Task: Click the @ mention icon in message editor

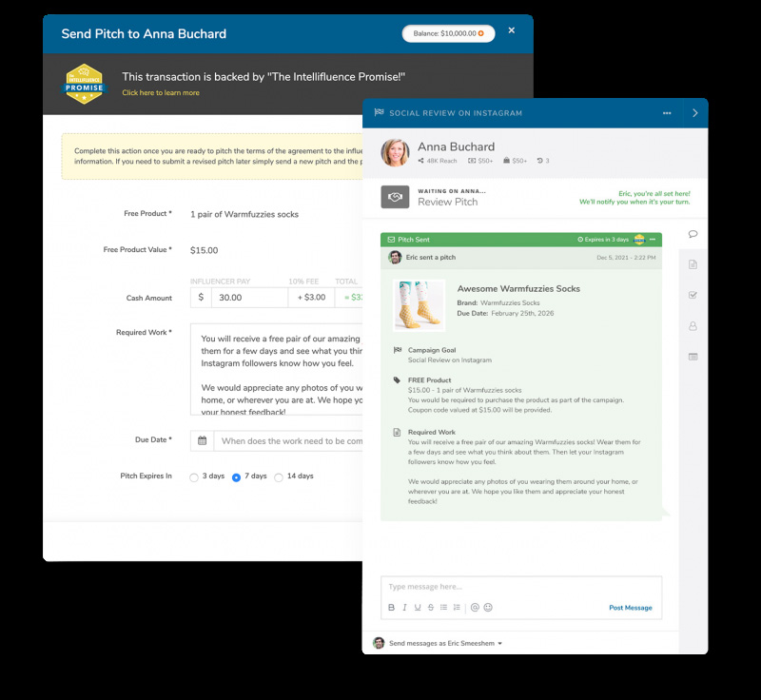Action: point(475,608)
